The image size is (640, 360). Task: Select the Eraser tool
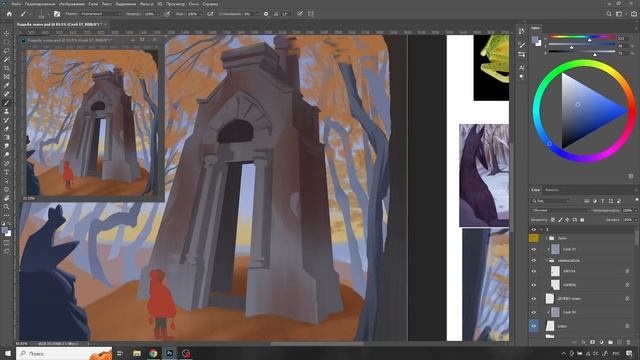point(6,129)
